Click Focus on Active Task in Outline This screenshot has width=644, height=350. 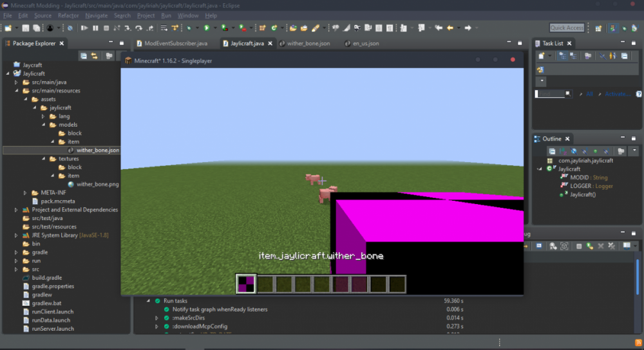[x=621, y=151]
